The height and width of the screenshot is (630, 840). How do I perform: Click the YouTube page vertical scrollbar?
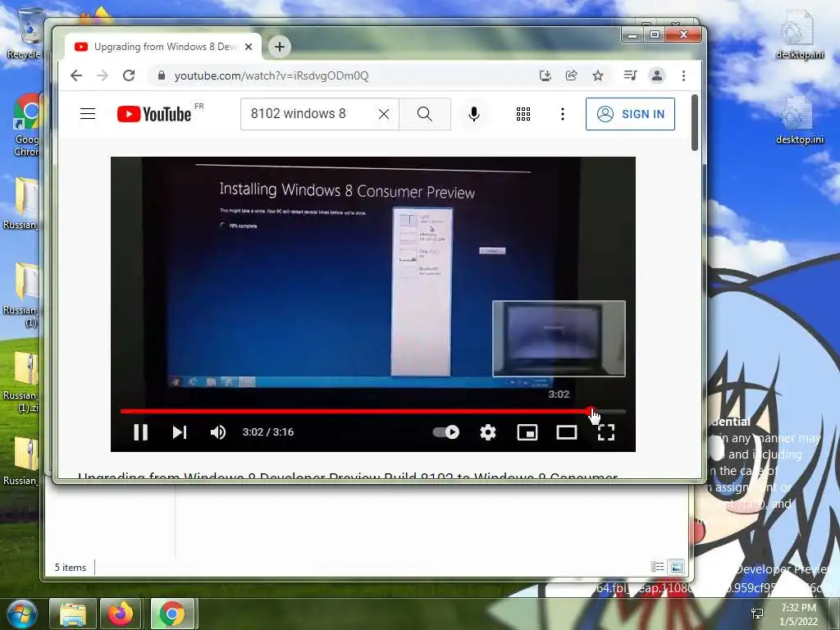click(694, 123)
